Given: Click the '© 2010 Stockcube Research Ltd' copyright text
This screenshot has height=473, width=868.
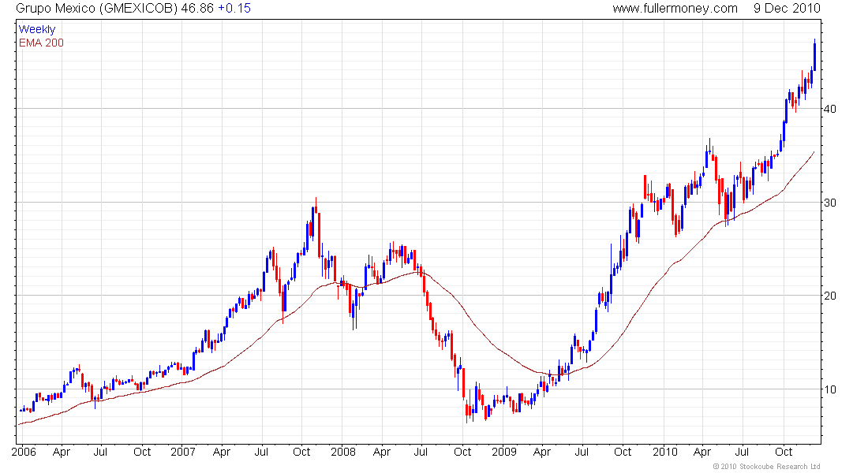Looking at the screenshot, I should click(x=766, y=467).
